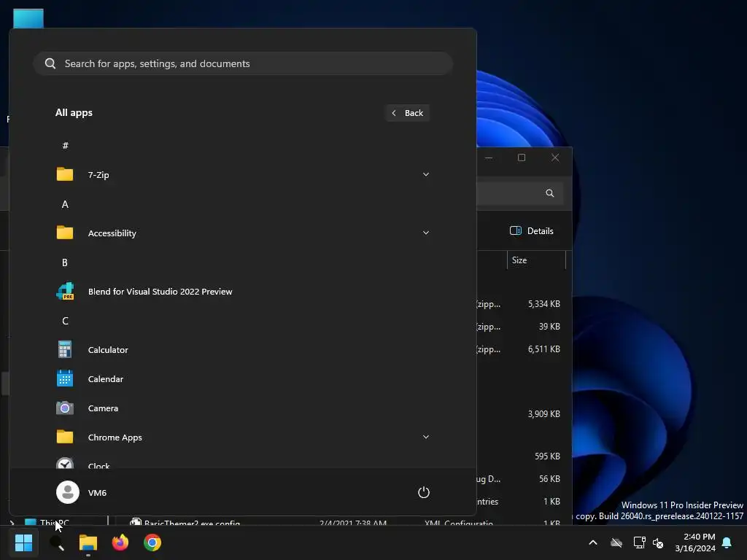Select the Calculator app label
Screen dimensions: 747x560
108,349
